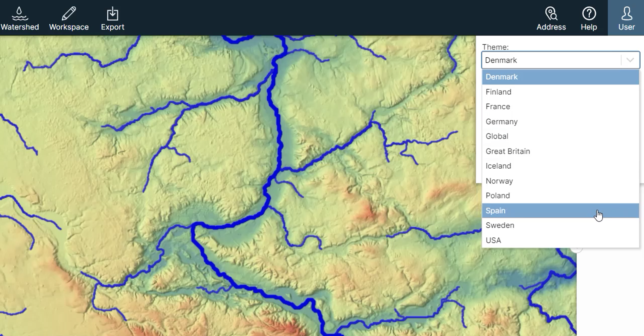
Task: Choose Sweden from the dropdown
Action: (560, 225)
